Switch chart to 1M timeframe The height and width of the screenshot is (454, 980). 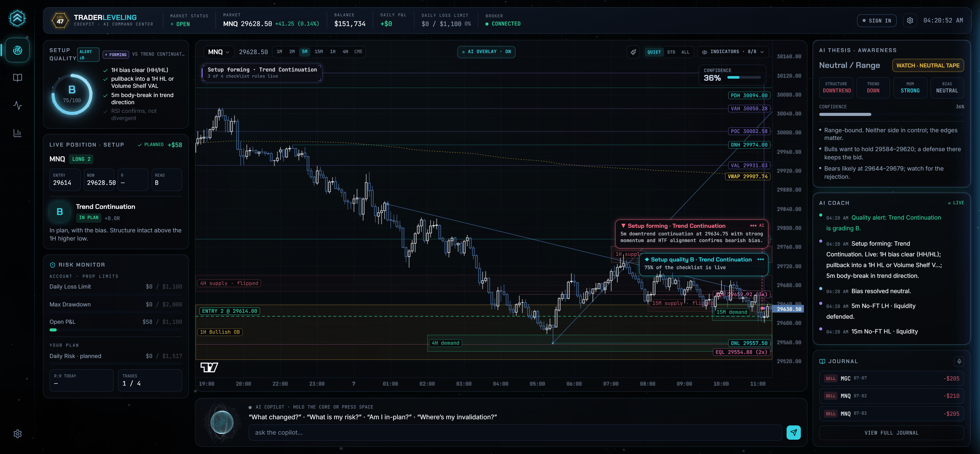coord(279,52)
